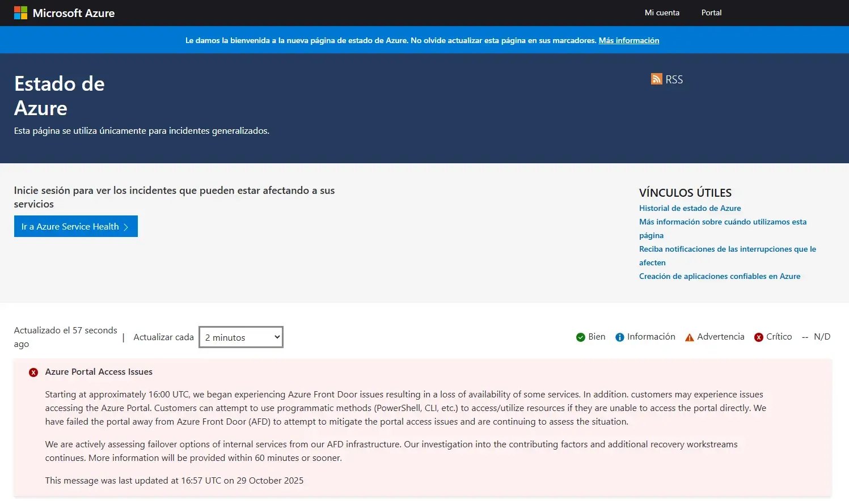The width and height of the screenshot is (849, 504).
Task: Click the green Bien status icon
Action: tap(580, 337)
